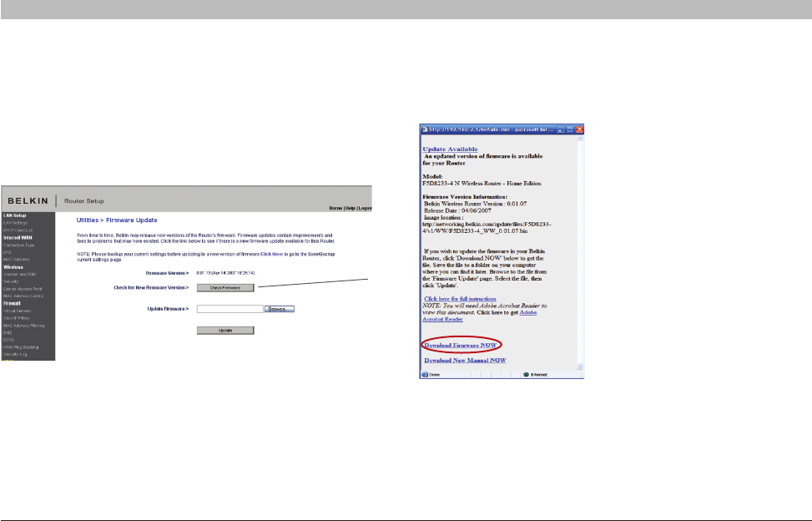The height and width of the screenshot is (521, 812).
Task: Open MAC Address under Internet WAN
Action: (x=17, y=260)
